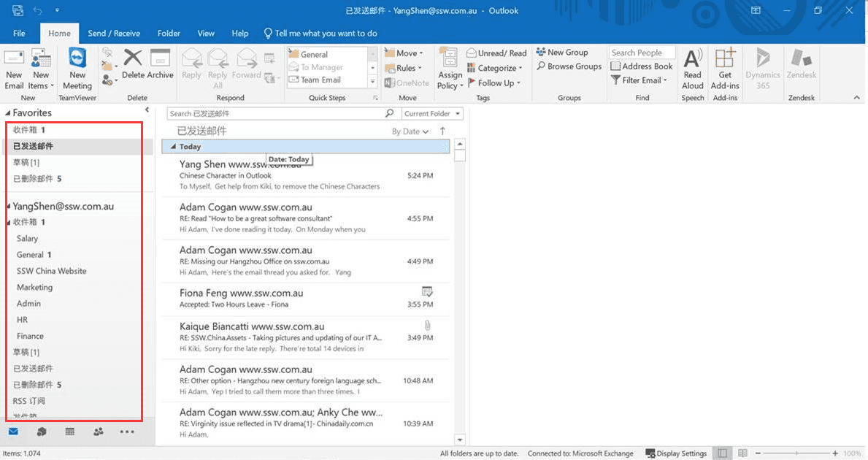Image resolution: width=868 pixels, height=460 pixels.
Task: Click the Search People input field
Action: click(642, 53)
